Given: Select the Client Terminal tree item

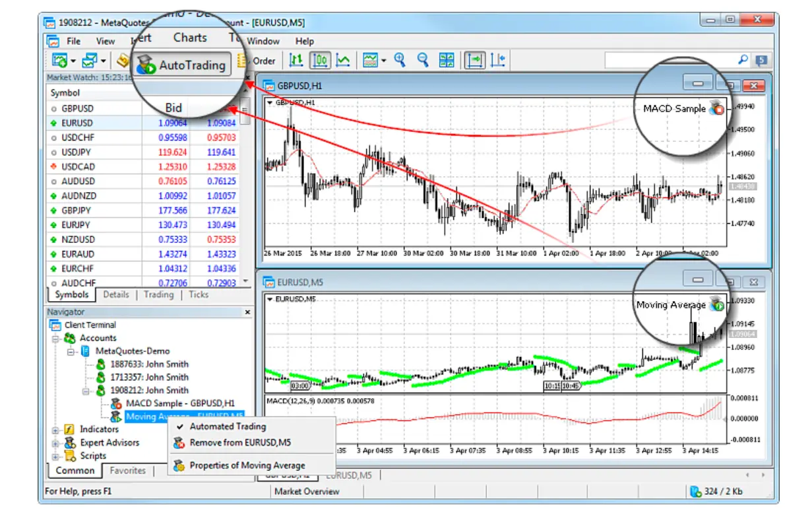Looking at the screenshot, I should coord(90,325).
